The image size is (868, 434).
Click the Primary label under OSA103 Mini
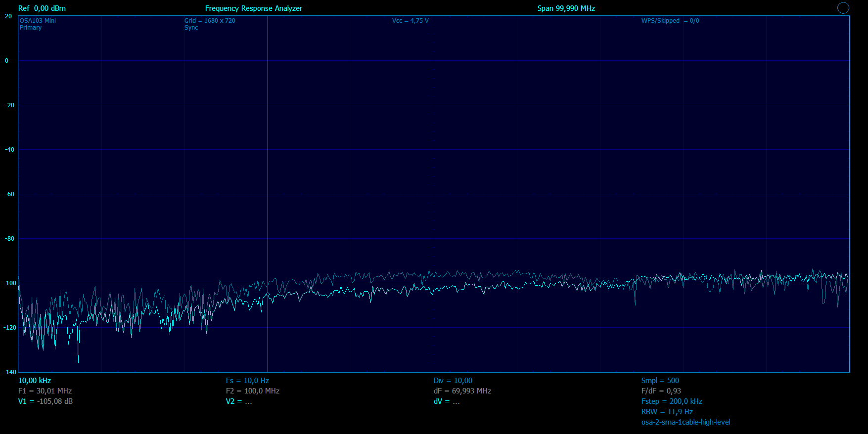coord(31,28)
